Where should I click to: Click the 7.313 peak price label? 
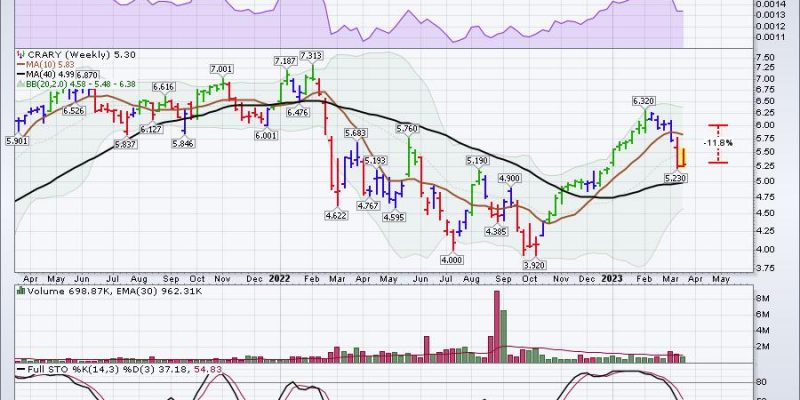click(x=311, y=55)
